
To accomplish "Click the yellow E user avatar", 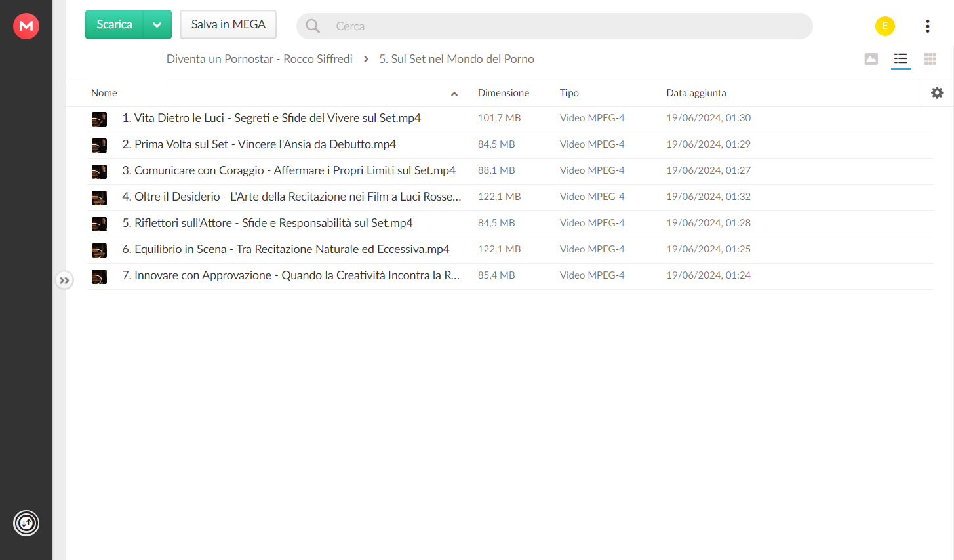I will 885,26.
